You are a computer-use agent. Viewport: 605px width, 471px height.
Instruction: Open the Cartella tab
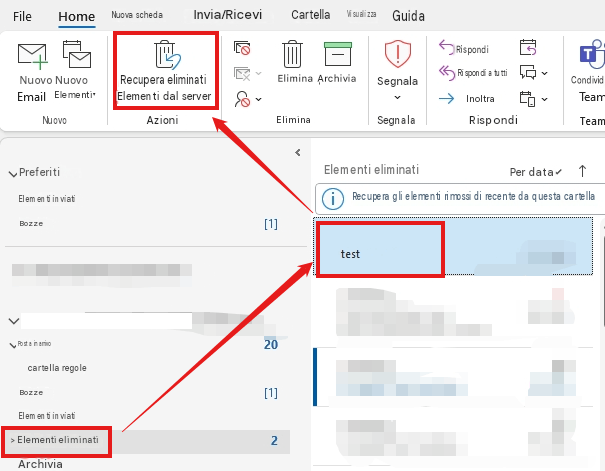pos(311,15)
